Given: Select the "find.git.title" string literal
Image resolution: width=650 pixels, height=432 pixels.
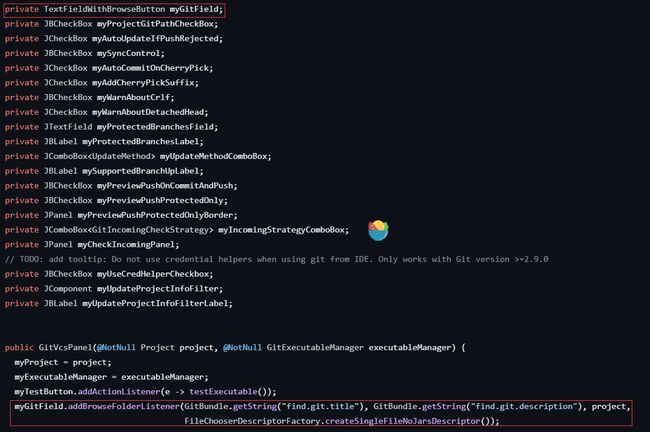Looking at the screenshot, I should click(320, 406).
